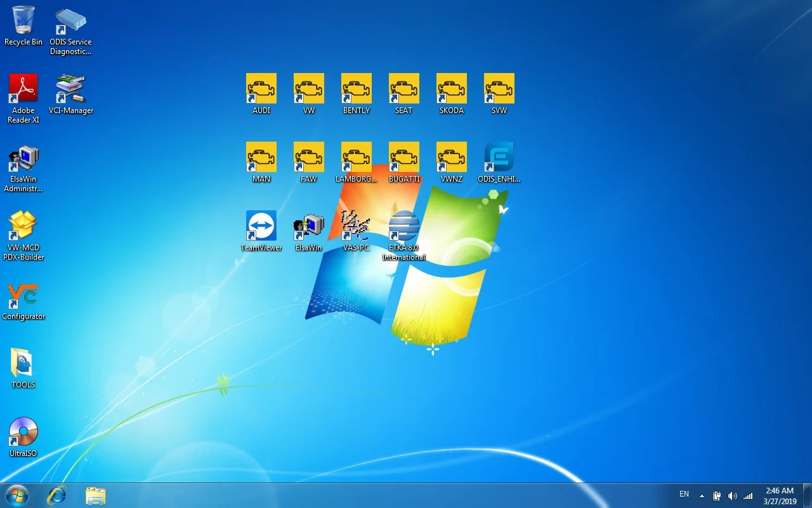Open the Windows Start menu

pos(17,495)
